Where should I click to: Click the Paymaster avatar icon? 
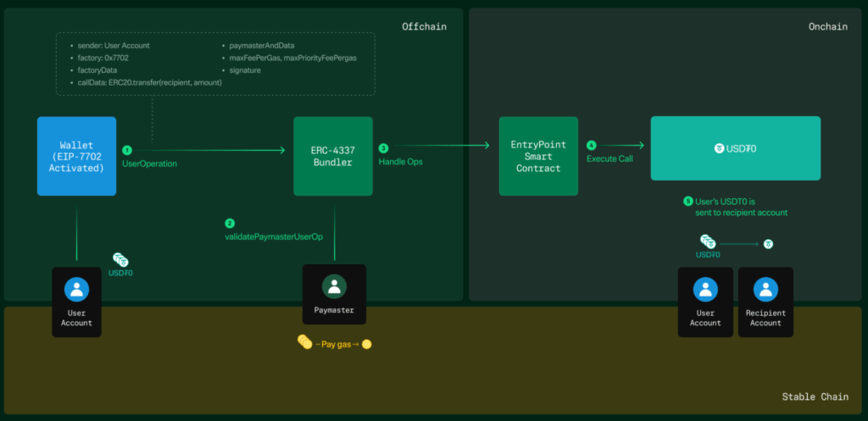coord(334,286)
